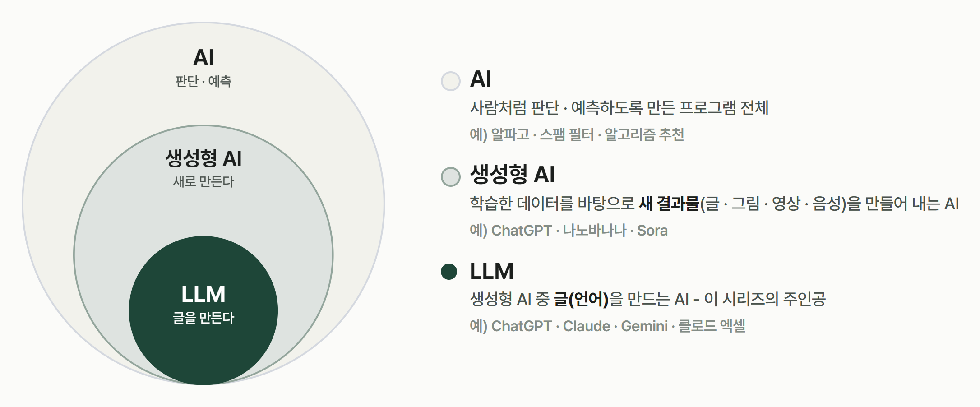Click the Gemini word in the LLM examples
This screenshot has width=980, height=407.
644,326
